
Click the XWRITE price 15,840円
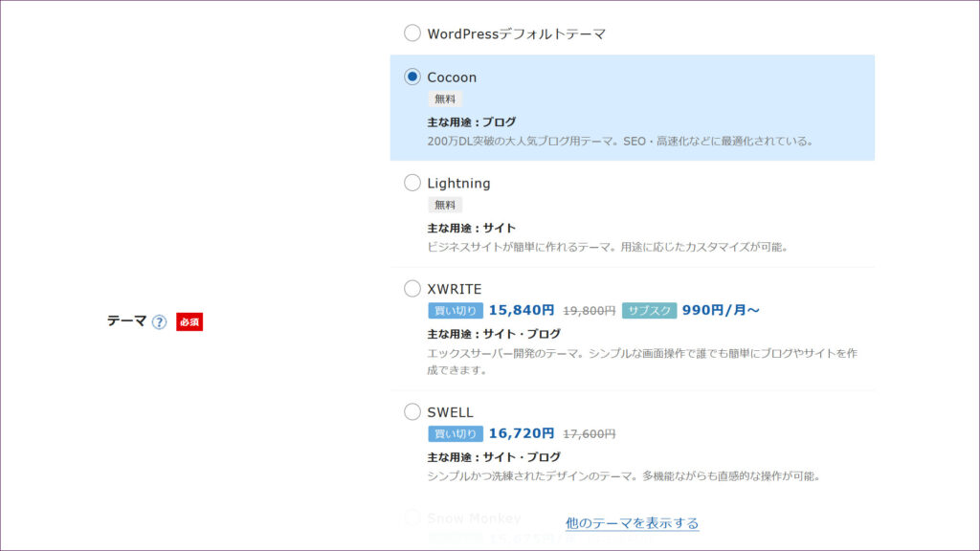[x=522, y=310]
